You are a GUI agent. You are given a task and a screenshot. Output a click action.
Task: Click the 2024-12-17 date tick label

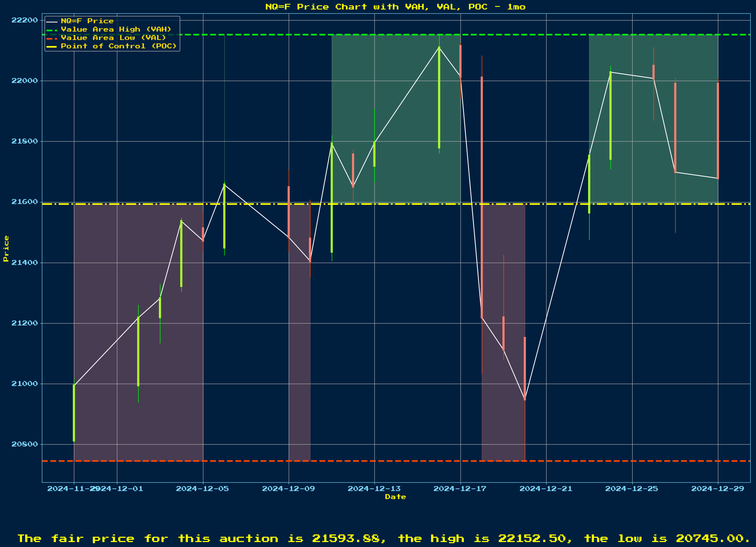coord(460,489)
